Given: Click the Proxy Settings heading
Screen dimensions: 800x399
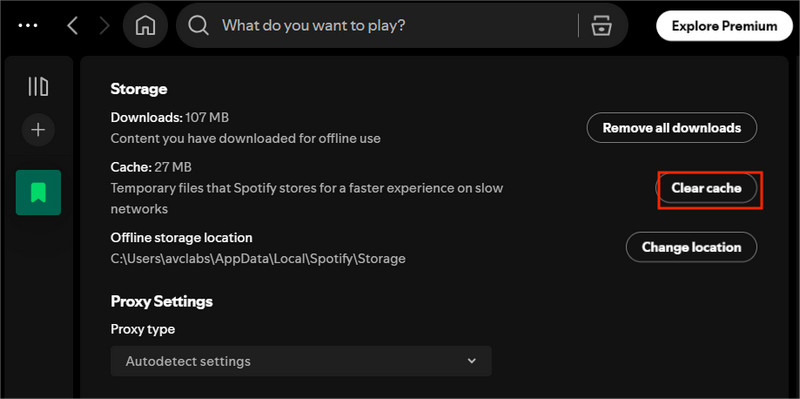Looking at the screenshot, I should click(162, 302).
